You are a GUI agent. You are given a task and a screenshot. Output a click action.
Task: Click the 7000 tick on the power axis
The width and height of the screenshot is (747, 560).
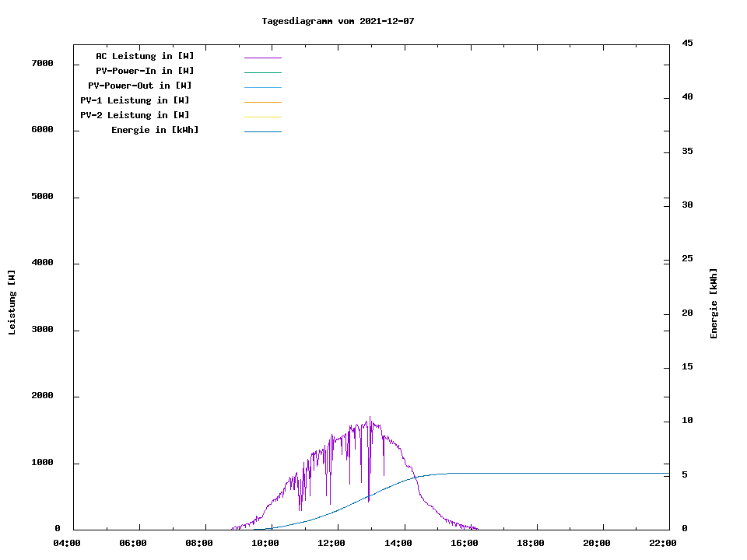click(42, 63)
